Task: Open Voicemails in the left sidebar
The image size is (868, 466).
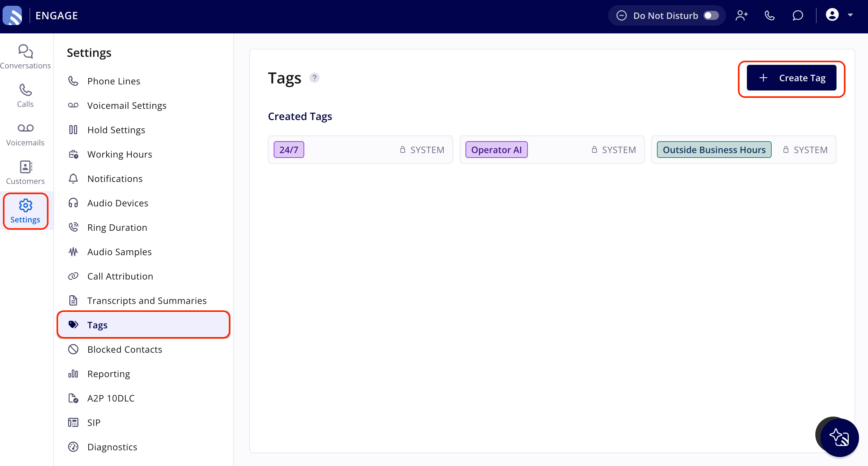Action: 25,134
